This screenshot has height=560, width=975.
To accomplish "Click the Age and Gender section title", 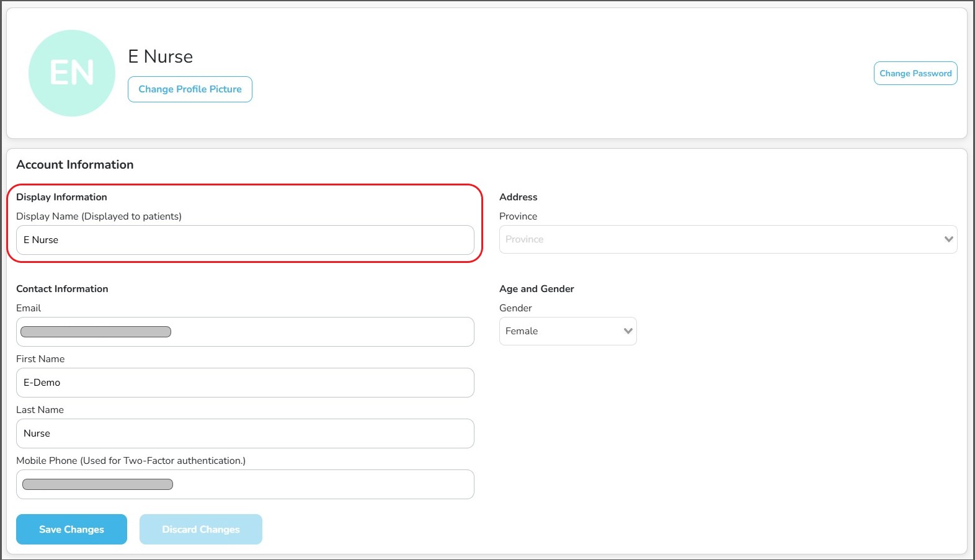I will point(536,289).
